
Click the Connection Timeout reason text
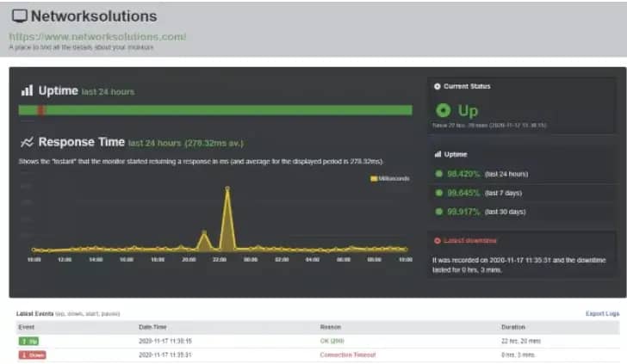[348, 355]
